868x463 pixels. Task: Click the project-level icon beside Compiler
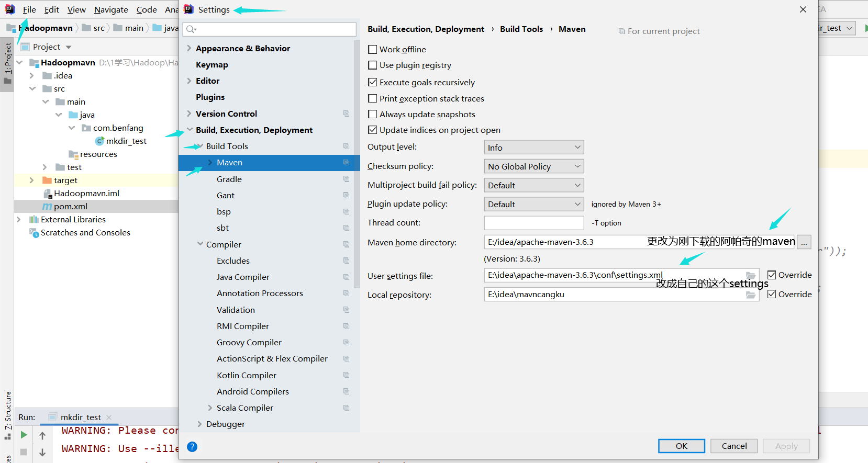(346, 244)
